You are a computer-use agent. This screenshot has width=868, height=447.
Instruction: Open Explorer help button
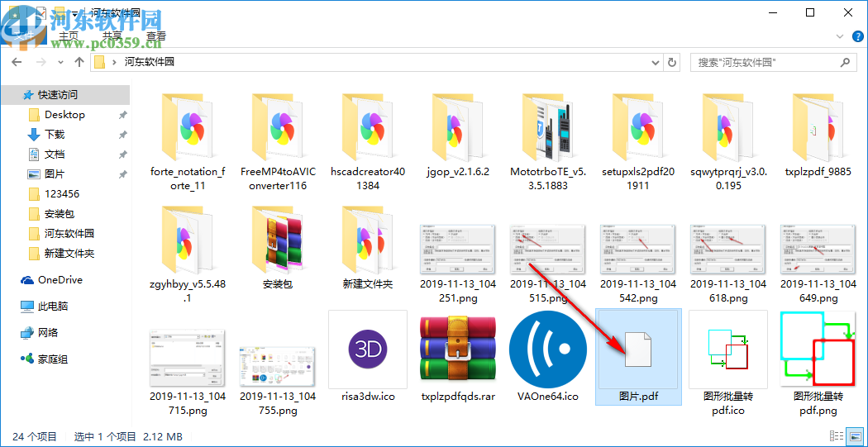point(856,36)
